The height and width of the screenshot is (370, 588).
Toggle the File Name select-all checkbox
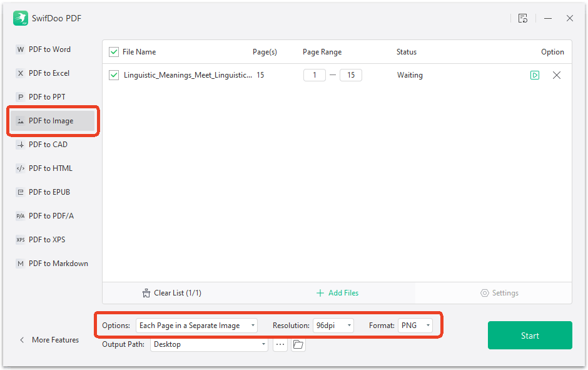[114, 52]
